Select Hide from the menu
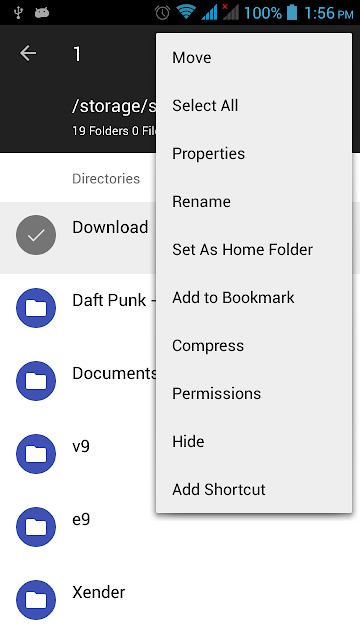Image resolution: width=360 pixels, height=640 pixels. 253,442
